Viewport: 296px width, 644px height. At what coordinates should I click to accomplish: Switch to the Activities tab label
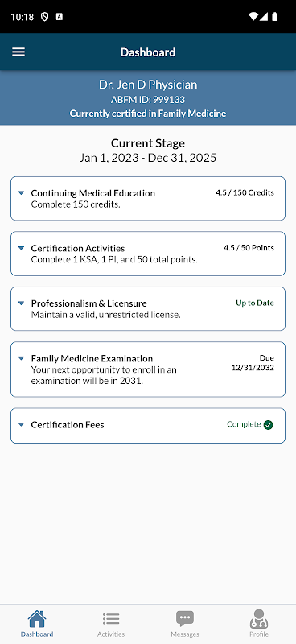pyautogui.click(x=111, y=634)
